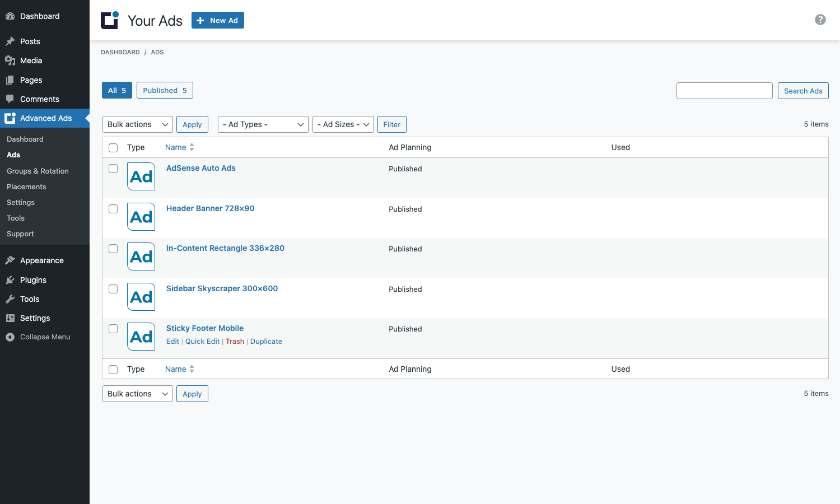Click the Plugins plug icon
This screenshot has width=840, height=504.
coord(10,280)
